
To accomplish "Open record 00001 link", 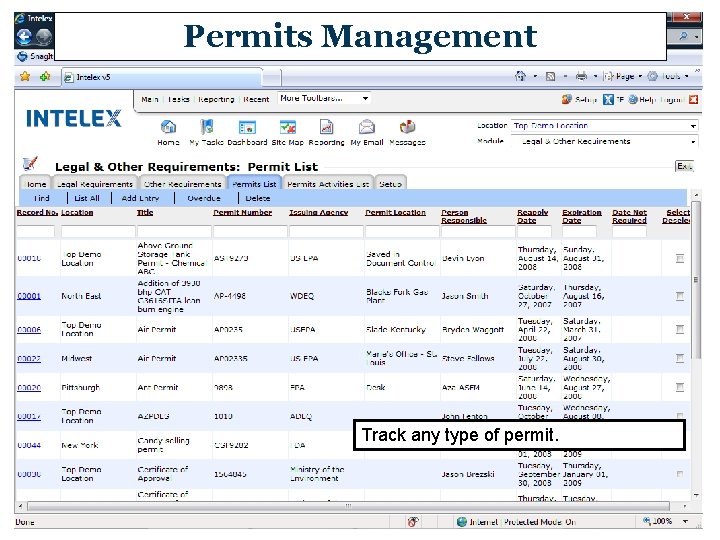I will tap(29, 296).
